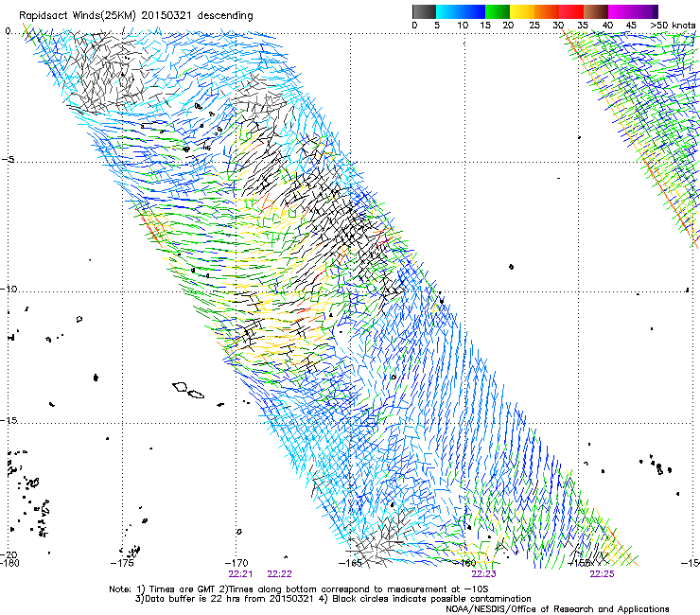This screenshot has width=700, height=615.
Task: Click the yellow 20-25 knots legend swatch
Action: click(x=522, y=11)
